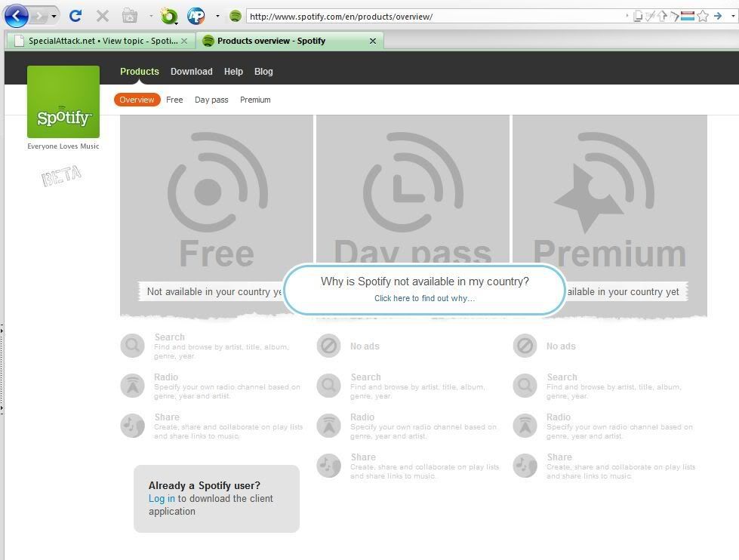Click 'No ads' text in Premium column

click(561, 346)
